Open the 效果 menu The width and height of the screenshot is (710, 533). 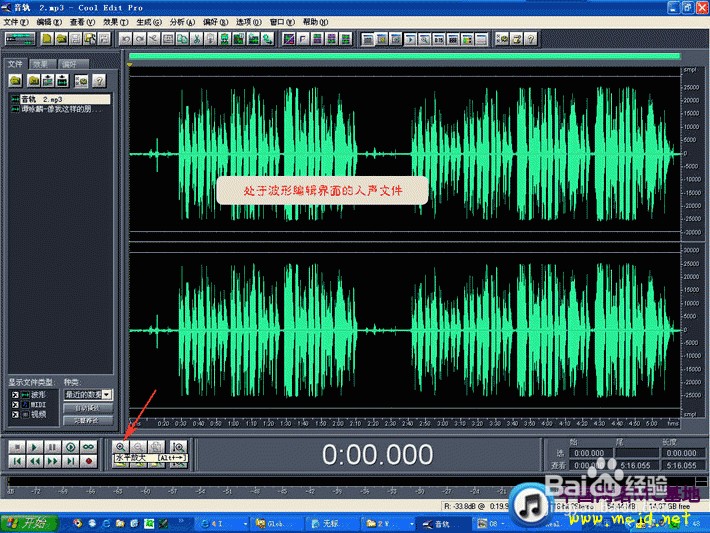click(x=115, y=22)
